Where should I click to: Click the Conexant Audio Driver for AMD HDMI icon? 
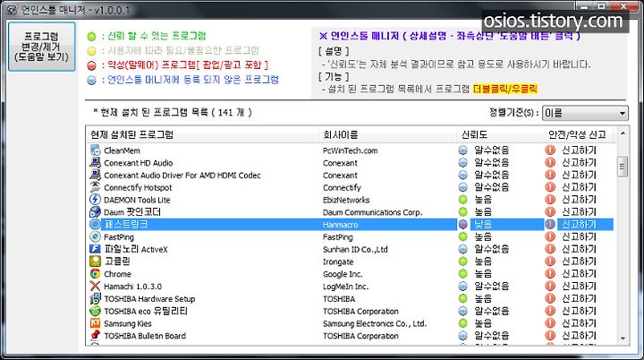[96, 175]
